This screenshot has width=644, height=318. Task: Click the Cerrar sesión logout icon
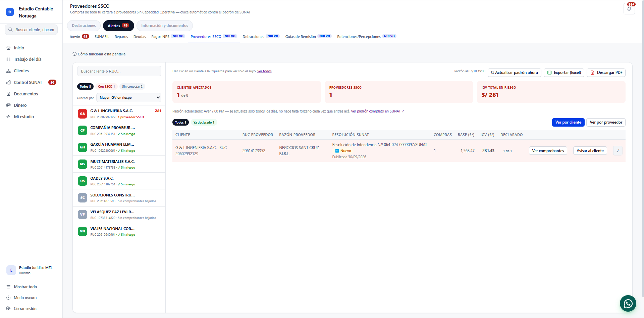[8, 309]
